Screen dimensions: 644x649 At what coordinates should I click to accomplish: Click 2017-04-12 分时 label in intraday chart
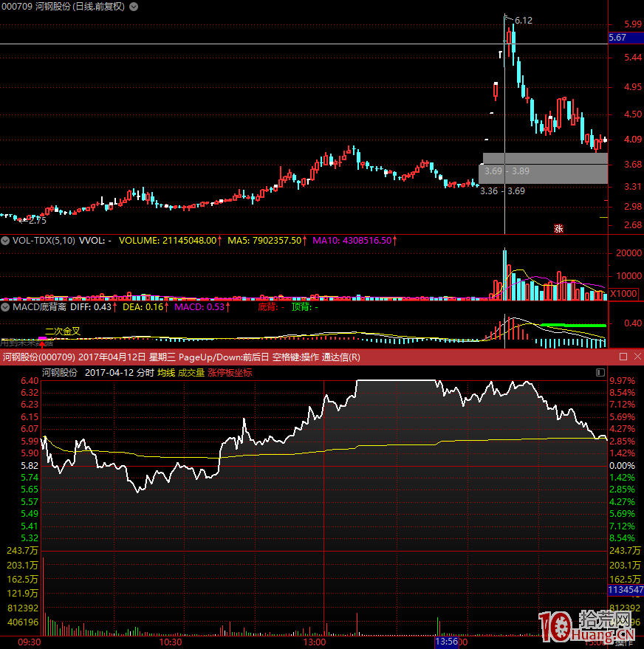pyautogui.click(x=119, y=373)
